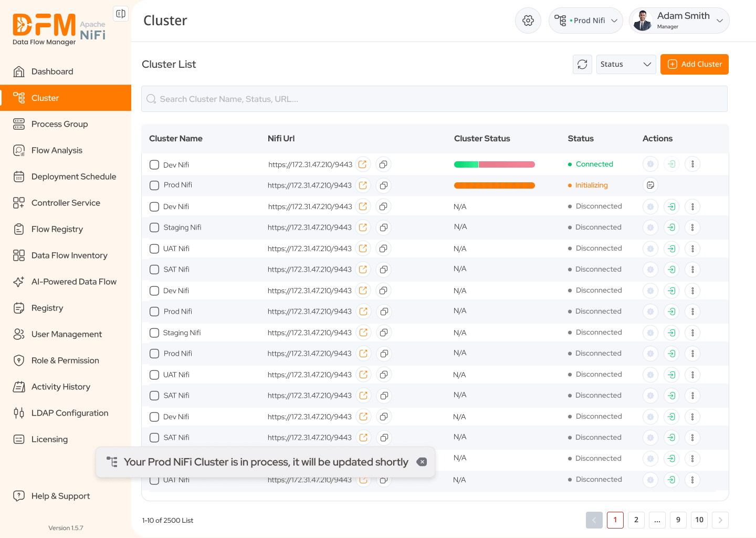Screen dimensions: 756x538
Task: Open Deployment Schedule page
Action: [66, 177]
